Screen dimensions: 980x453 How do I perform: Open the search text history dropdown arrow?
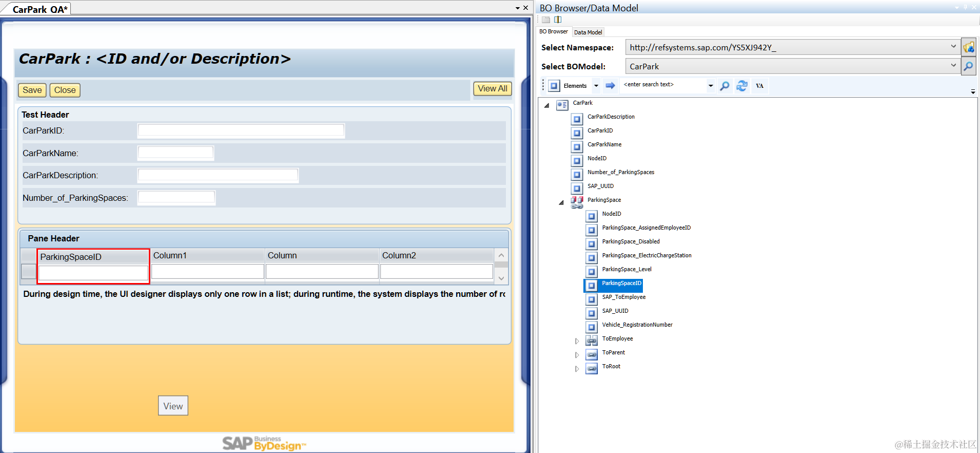coord(711,86)
